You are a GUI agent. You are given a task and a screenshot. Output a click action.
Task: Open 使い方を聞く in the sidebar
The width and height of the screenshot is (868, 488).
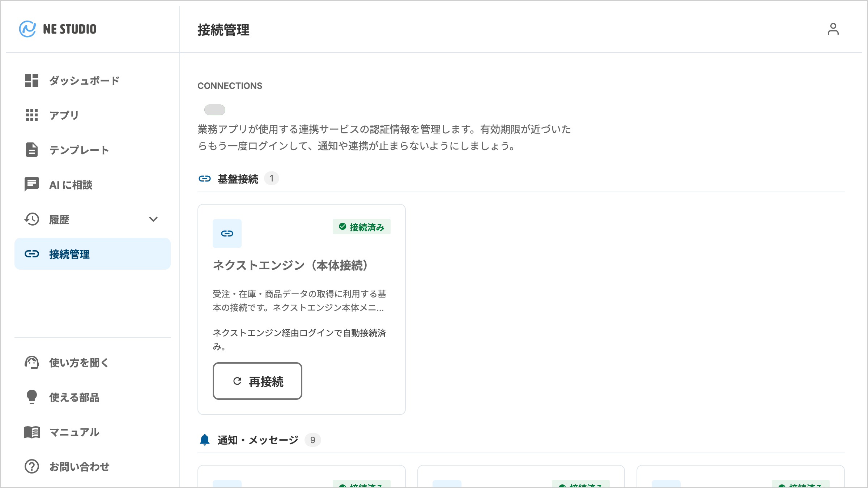click(93, 362)
